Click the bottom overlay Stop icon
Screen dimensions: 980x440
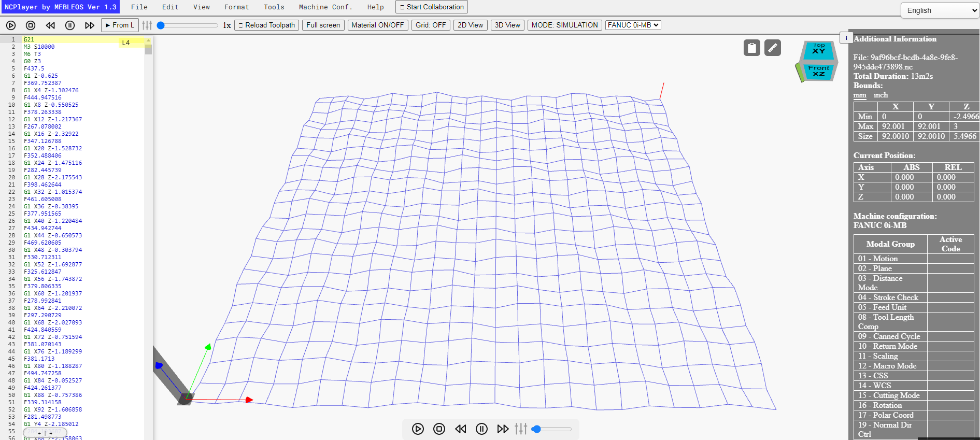point(439,429)
